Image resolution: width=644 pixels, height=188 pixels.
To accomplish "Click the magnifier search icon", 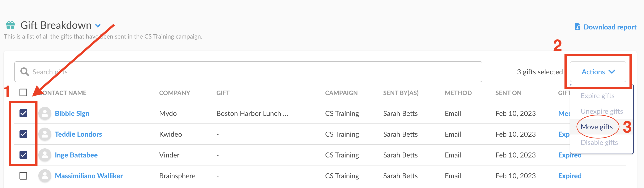I will [x=24, y=72].
